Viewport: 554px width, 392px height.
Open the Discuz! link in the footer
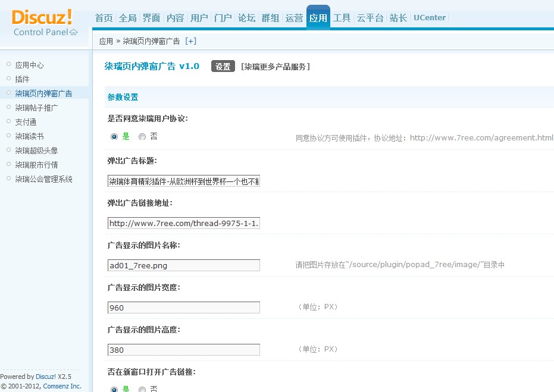tap(46, 377)
